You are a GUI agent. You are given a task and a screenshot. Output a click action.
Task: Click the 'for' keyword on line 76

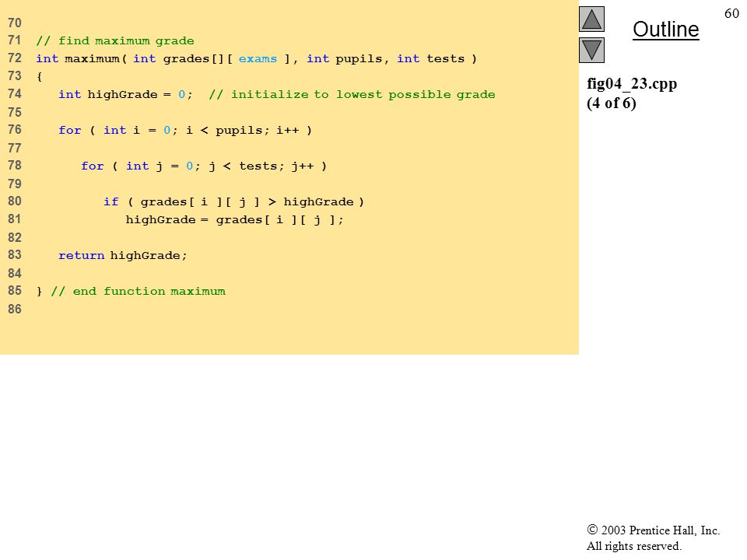pyautogui.click(x=69, y=130)
